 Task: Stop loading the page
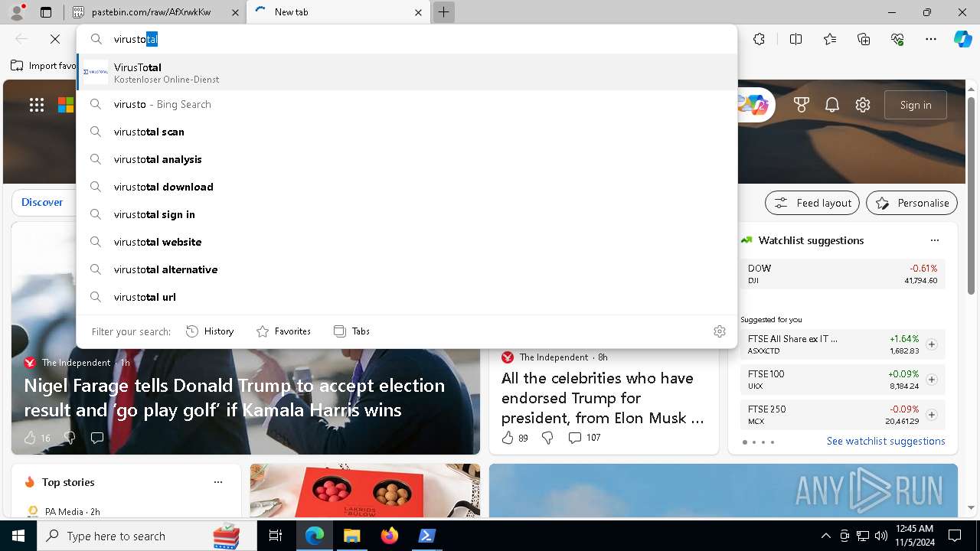point(55,39)
